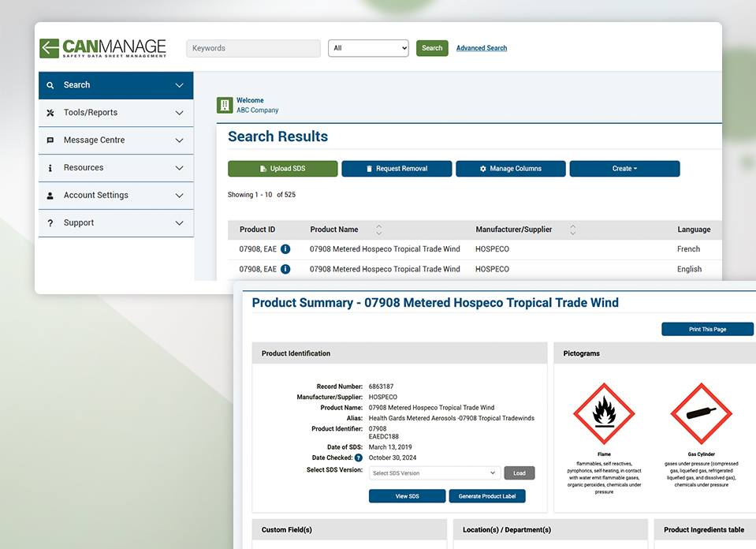Open the Message Centre menu item
Screen dimensions: 756x549
116,140
